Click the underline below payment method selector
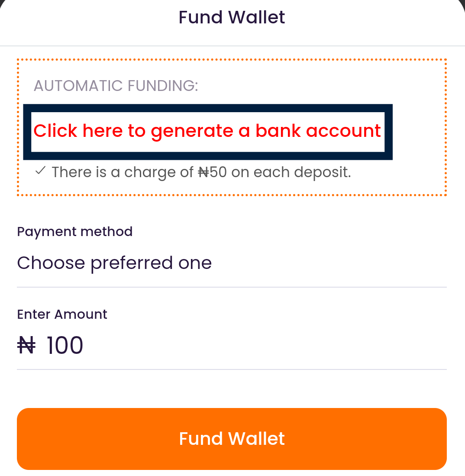The height and width of the screenshot is (476, 465). point(231,287)
